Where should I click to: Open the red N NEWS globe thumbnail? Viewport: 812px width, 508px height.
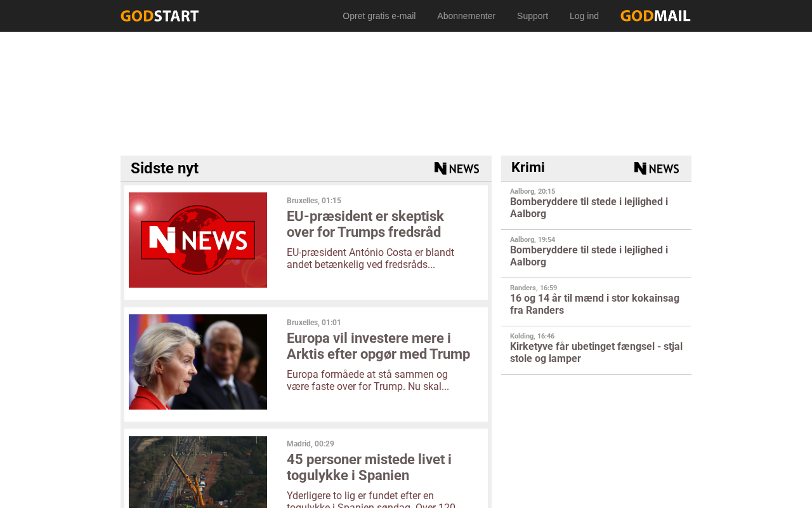pyautogui.click(x=198, y=240)
